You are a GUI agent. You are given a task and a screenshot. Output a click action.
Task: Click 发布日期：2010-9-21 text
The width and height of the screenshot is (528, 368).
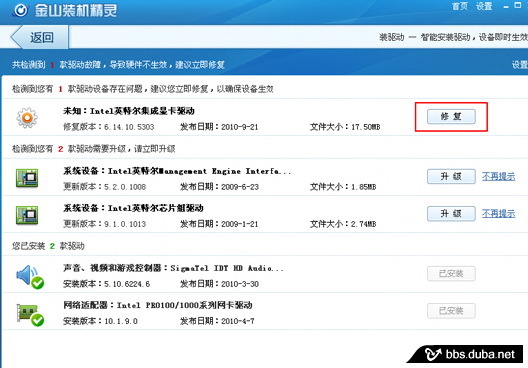tap(219, 127)
